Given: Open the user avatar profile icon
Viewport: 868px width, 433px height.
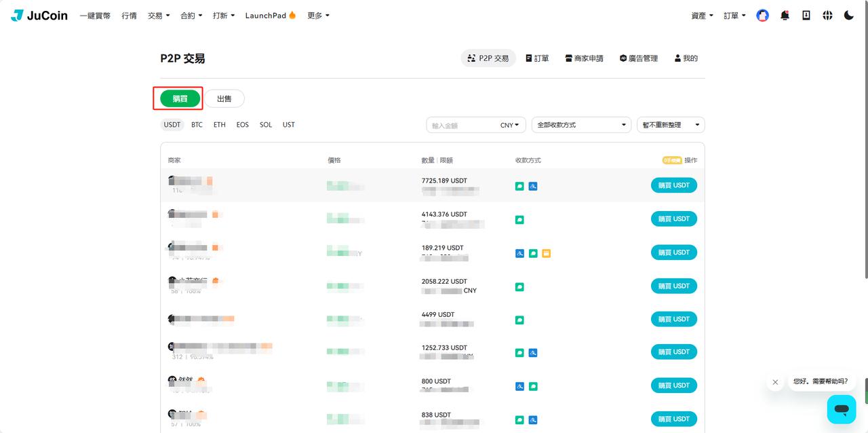Looking at the screenshot, I should [763, 15].
